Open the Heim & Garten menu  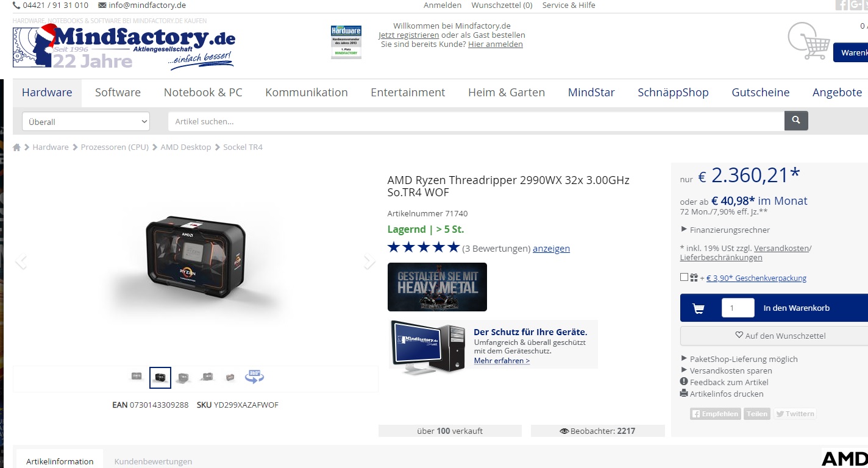click(x=507, y=93)
